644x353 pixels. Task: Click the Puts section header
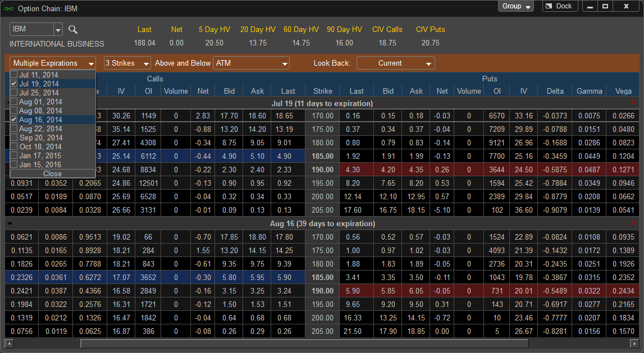point(490,79)
